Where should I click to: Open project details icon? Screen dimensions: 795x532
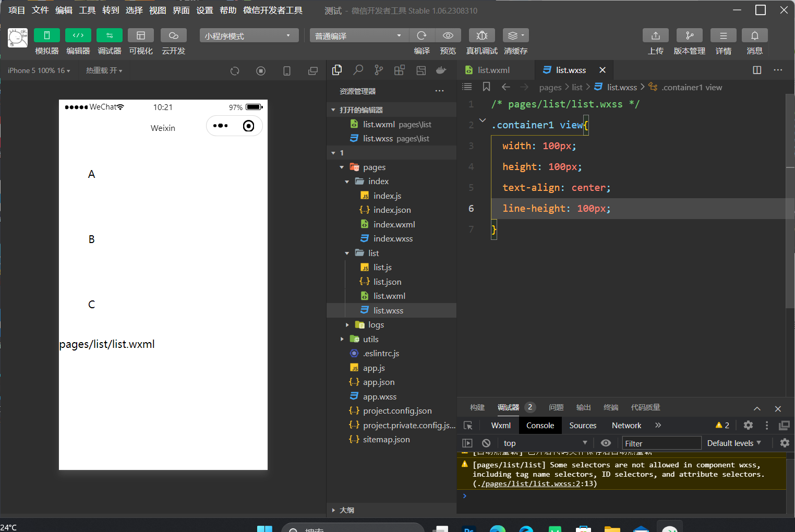coord(724,35)
